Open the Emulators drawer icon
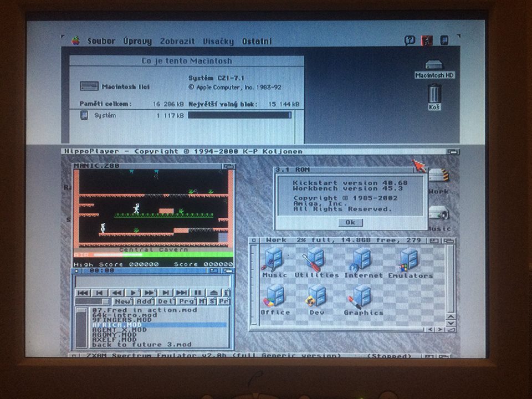Screen dimensions: 532x399 [410, 259]
